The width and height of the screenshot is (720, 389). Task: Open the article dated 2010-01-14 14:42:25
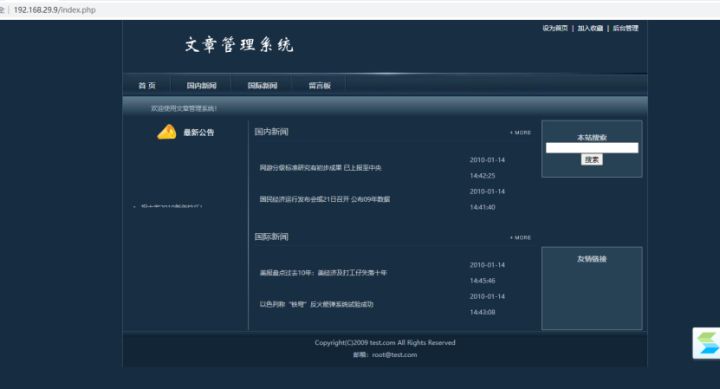320,168
